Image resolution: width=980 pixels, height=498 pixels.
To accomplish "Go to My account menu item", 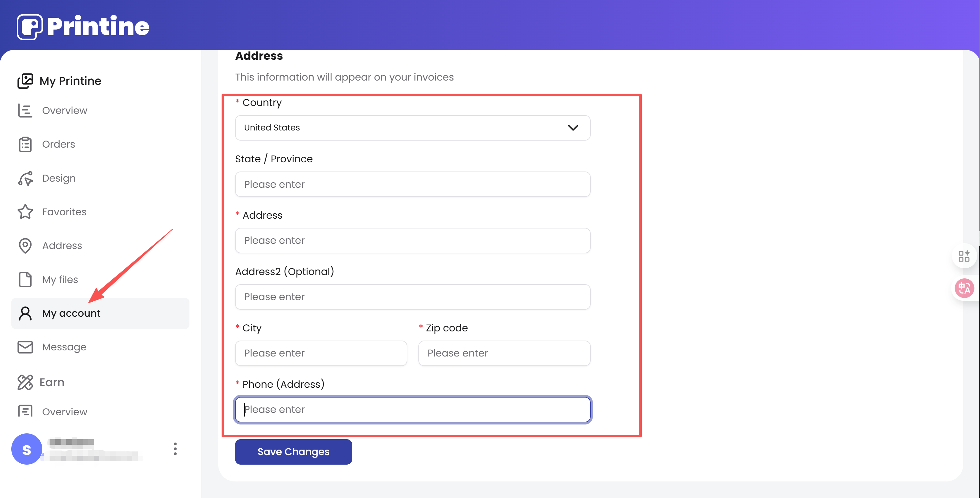I will tap(71, 313).
